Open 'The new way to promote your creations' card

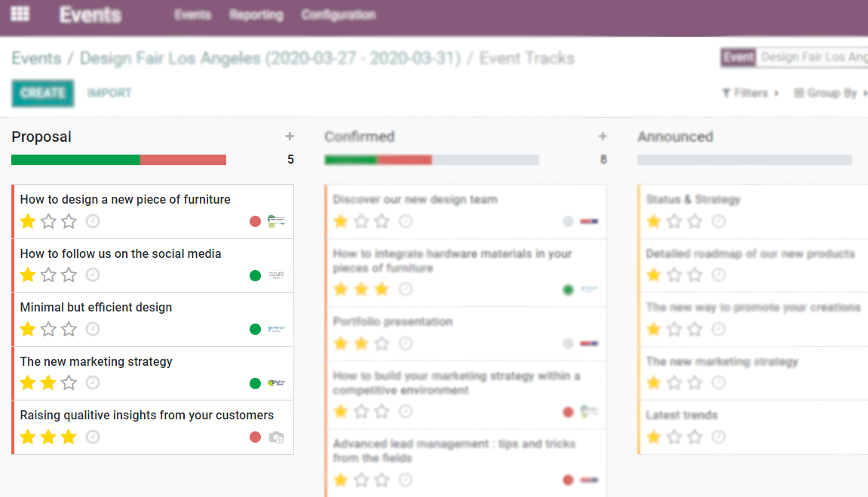[753, 319]
